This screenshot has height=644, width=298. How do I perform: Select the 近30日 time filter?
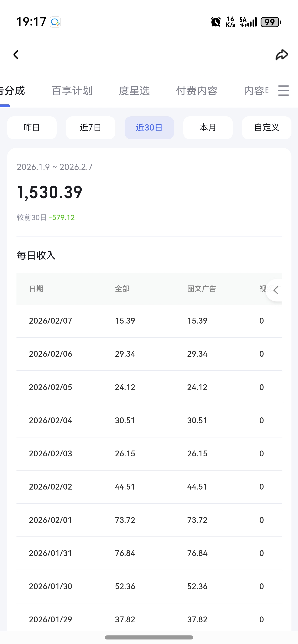pos(149,128)
